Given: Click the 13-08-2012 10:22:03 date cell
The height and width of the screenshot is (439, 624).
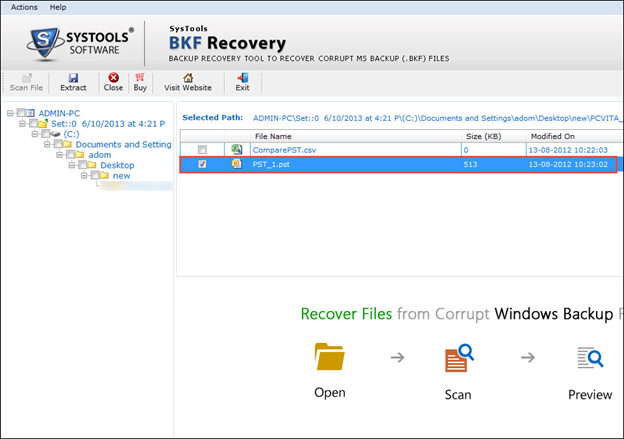Looking at the screenshot, I should 568,150.
